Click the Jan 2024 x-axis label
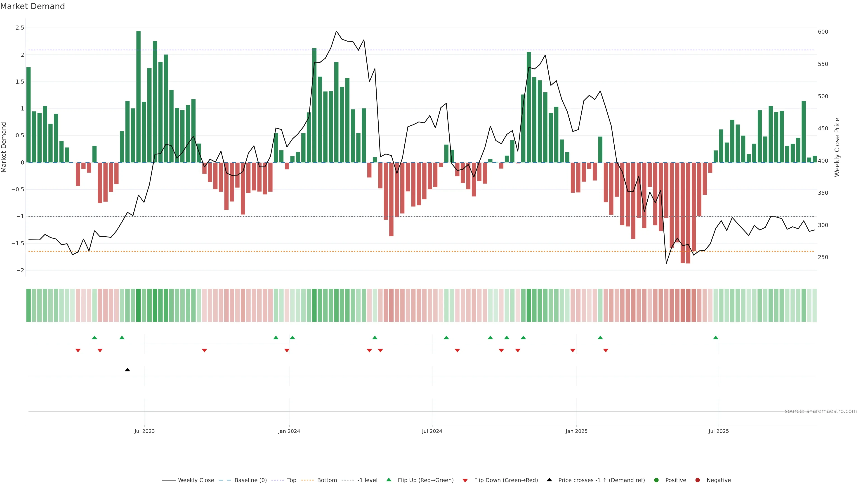The image size is (868, 488). 289,431
